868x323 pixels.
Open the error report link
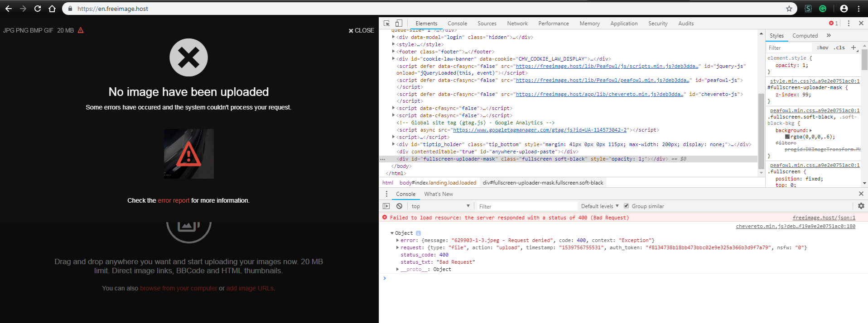tap(174, 200)
